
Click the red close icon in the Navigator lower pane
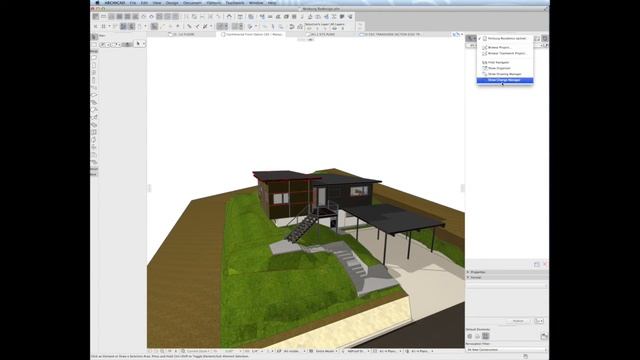click(x=544, y=264)
